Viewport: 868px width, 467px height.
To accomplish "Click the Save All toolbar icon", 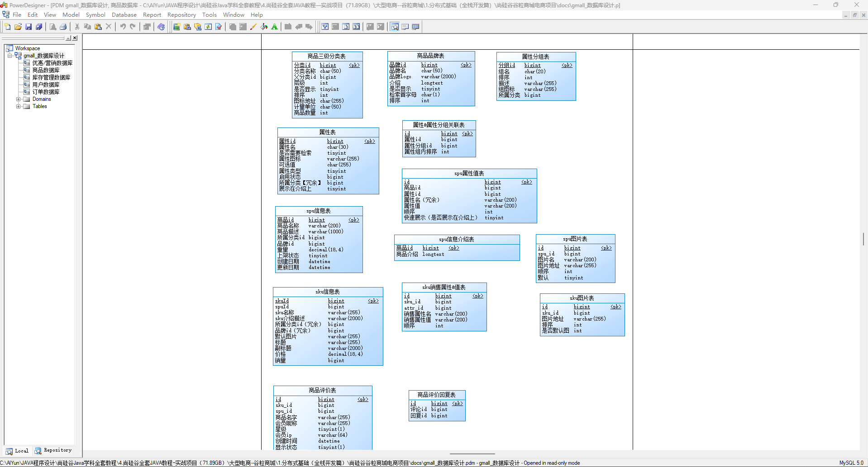I will coord(39,27).
